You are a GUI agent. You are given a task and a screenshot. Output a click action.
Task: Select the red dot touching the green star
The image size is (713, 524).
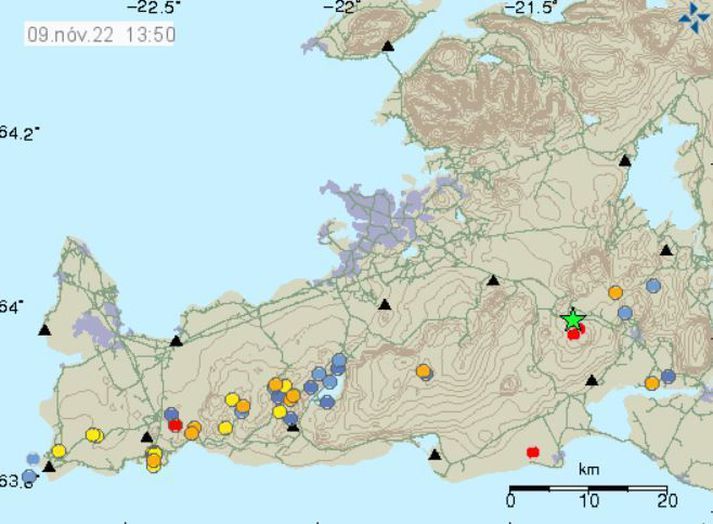click(x=574, y=334)
